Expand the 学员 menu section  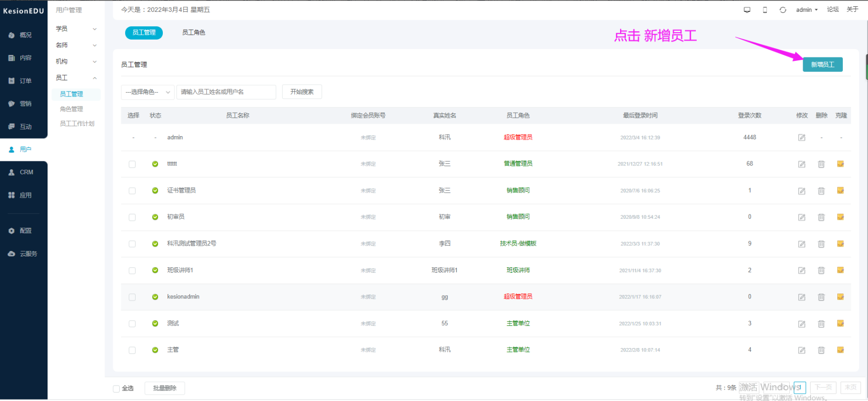(x=76, y=29)
